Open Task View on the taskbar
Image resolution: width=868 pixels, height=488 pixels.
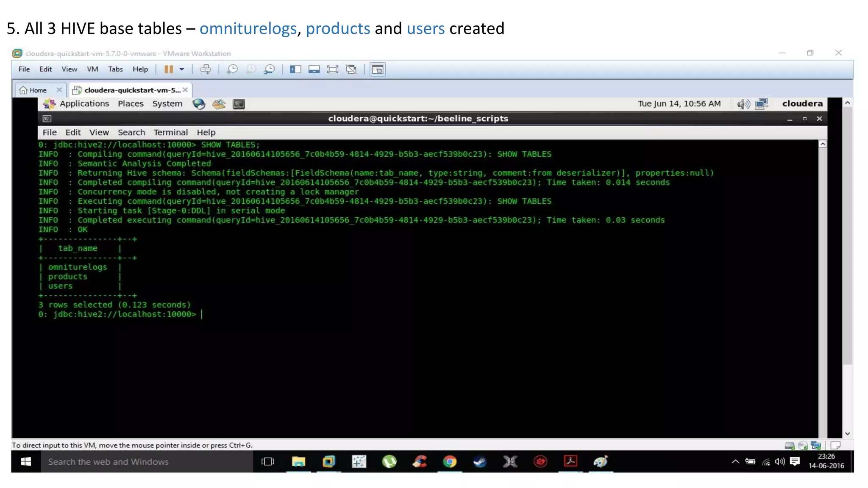coord(268,462)
